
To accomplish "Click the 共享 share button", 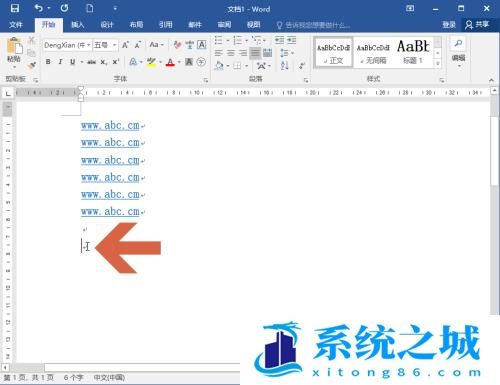I will click(477, 25).
